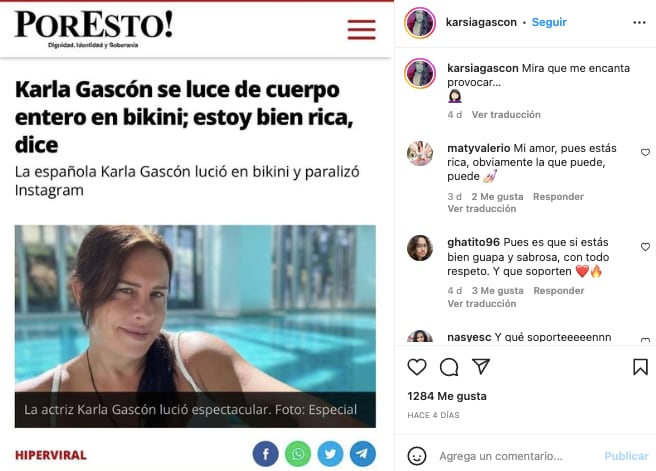Viewport: 656px width, 471px height.
Task: Click the PorEsto! logo
Action: [94, 28]
